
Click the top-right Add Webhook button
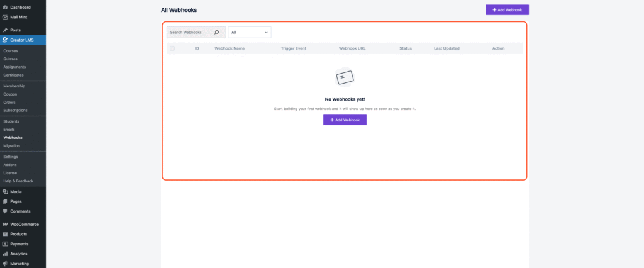(x=508, y=10)
